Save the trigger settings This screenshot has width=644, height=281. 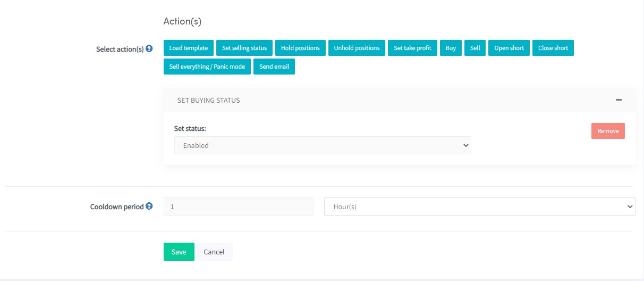[179, 252]
